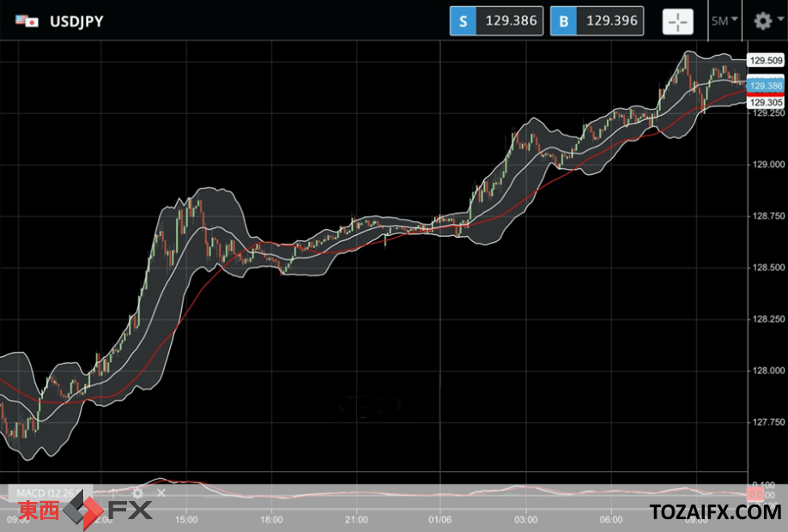The image size is (788, 532).
Task: Remove the MACD indicator with the X
Action: (x=161, y=493)
